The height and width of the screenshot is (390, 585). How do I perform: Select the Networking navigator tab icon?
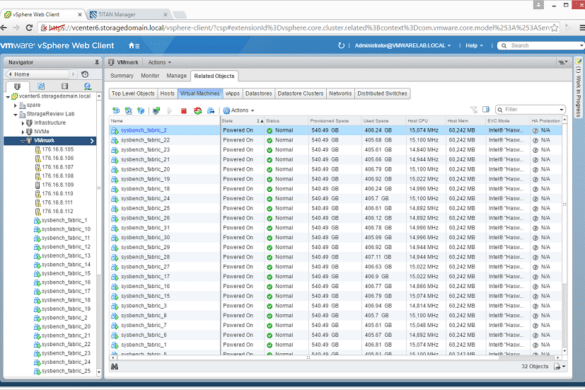[88, 86]
